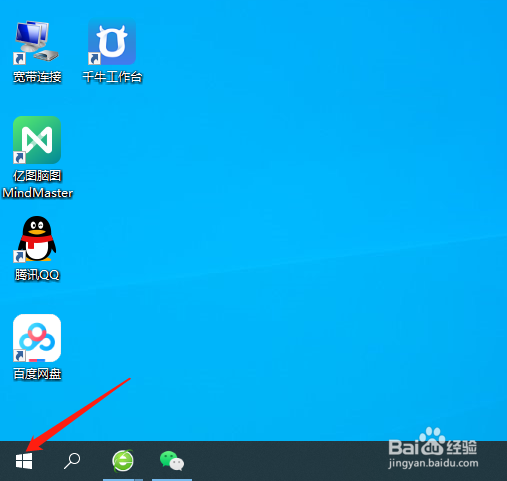Select the 宽带连接 desktop shortcut icon
Image resolution: width=507 pixels, height=481 pixels.
[37, 42]
